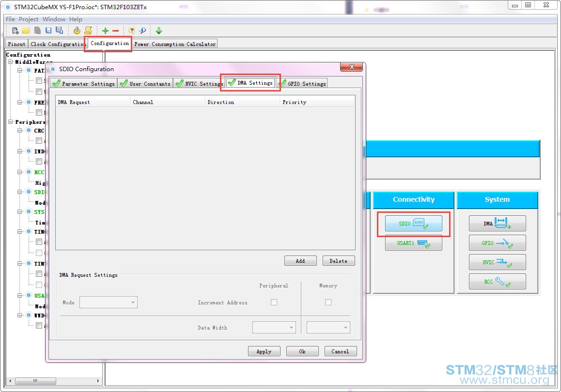Toggle the checkbox under IWD node
Image resolution: width=561 pixels, height=392 pixels.
point(39,161)
